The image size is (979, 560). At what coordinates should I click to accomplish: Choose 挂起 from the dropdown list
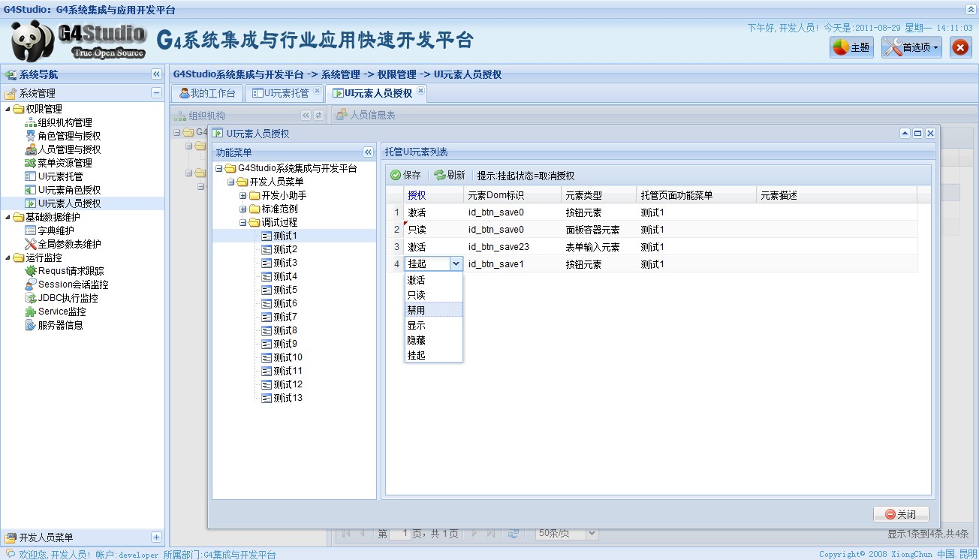coord(434,355)
